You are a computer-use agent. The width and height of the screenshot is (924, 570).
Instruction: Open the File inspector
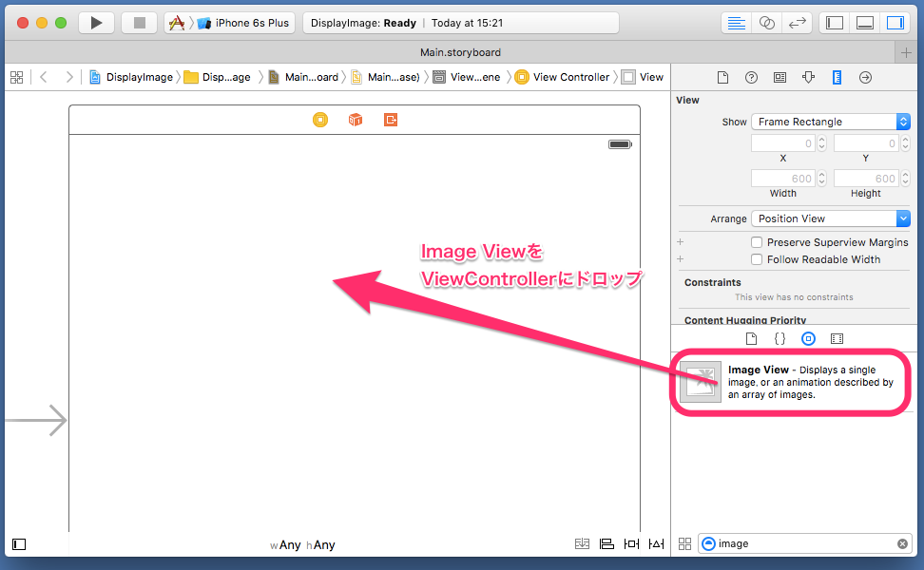tap(722, 77)
